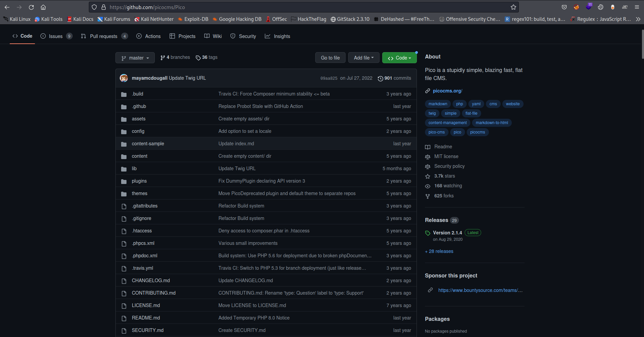Open the Exploit-DB bookmark

pos(193,19)
